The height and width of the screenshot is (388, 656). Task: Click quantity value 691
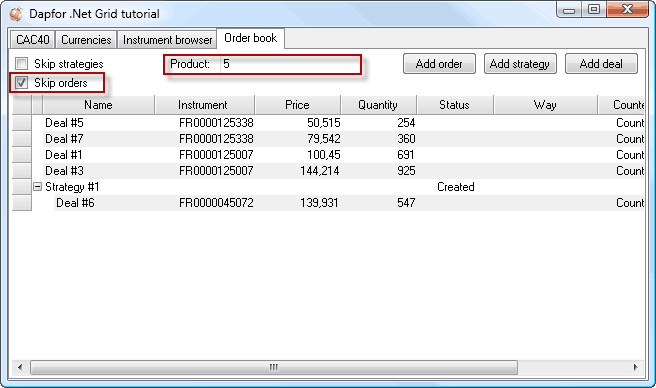pos(405,155)
